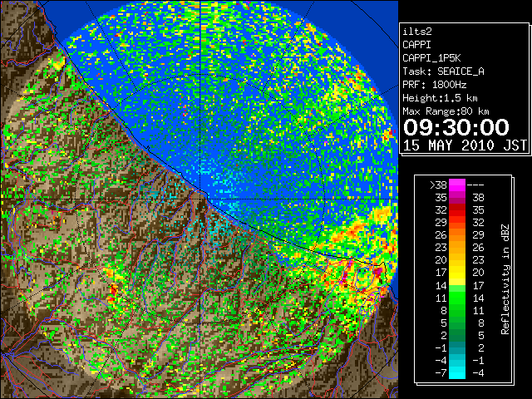Click the yellow 17-20 dBZ color band
The image size is (532, 399).
(x=457, y=273)
